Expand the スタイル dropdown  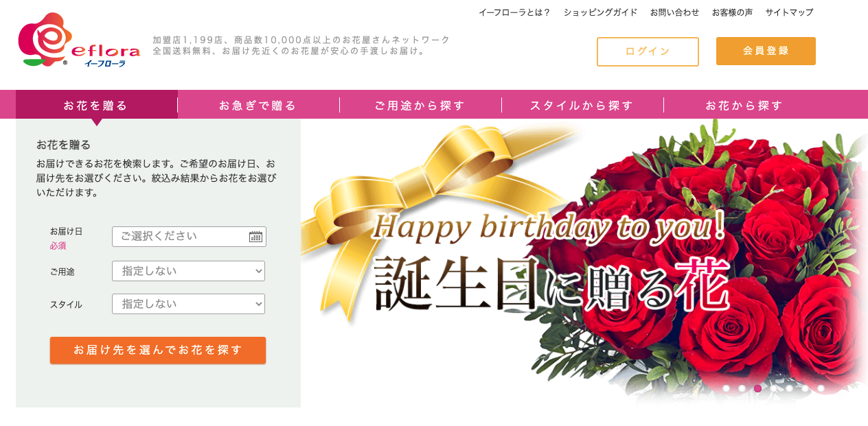[x=188, y=304]
